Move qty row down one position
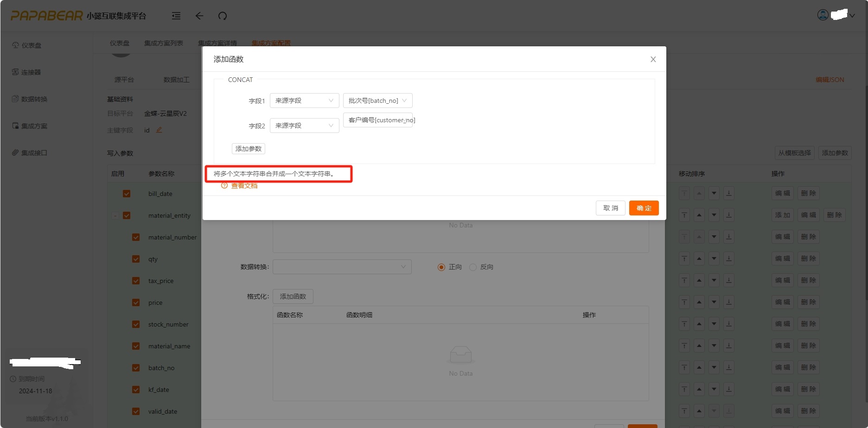This screenshot has width=868, height=428. (714, 258)
